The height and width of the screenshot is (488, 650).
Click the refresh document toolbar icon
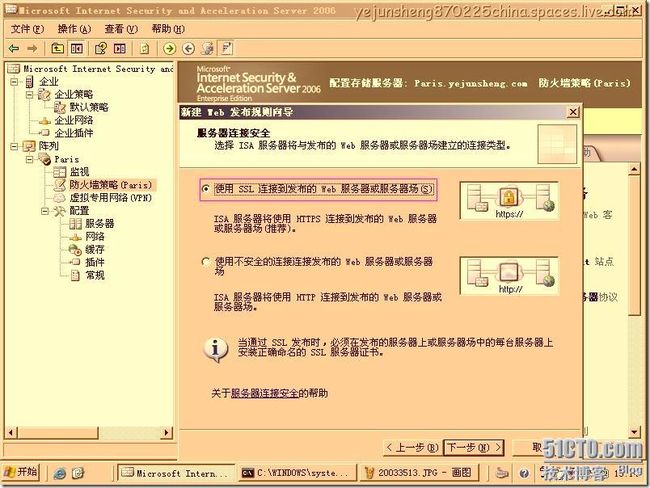click(x=144, y=49)
